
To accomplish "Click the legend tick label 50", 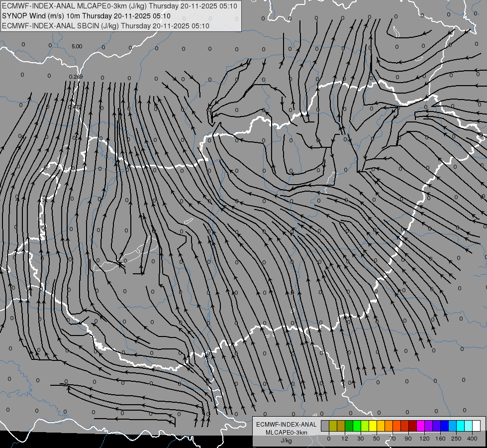I will click(x=377, y=439).
